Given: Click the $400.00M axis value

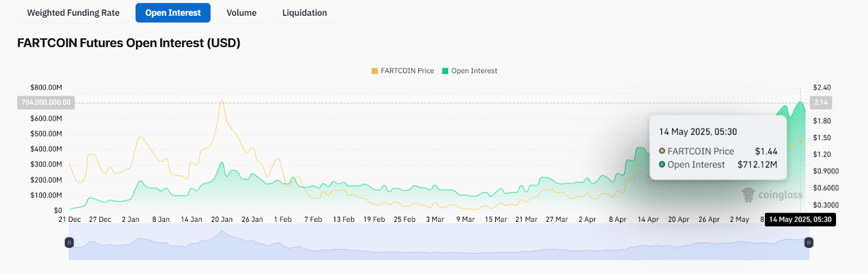Looking at the screenshot, I should click(46, 149).
